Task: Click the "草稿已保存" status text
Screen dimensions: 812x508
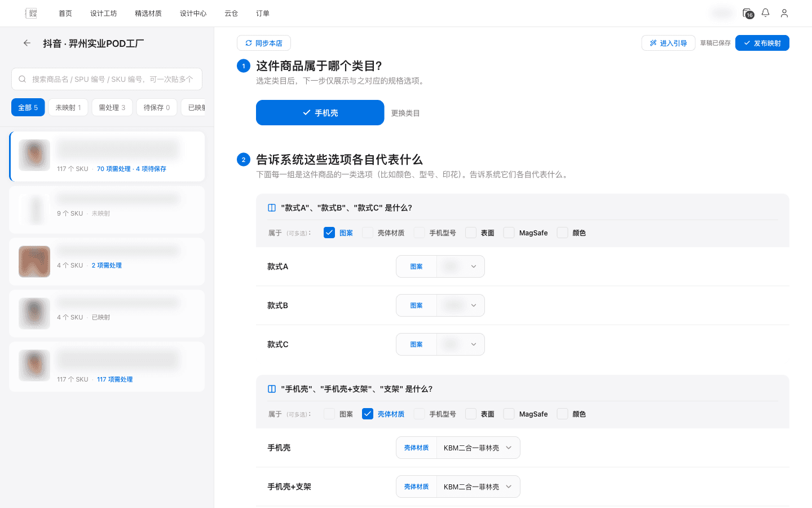Action: [715, 43]
